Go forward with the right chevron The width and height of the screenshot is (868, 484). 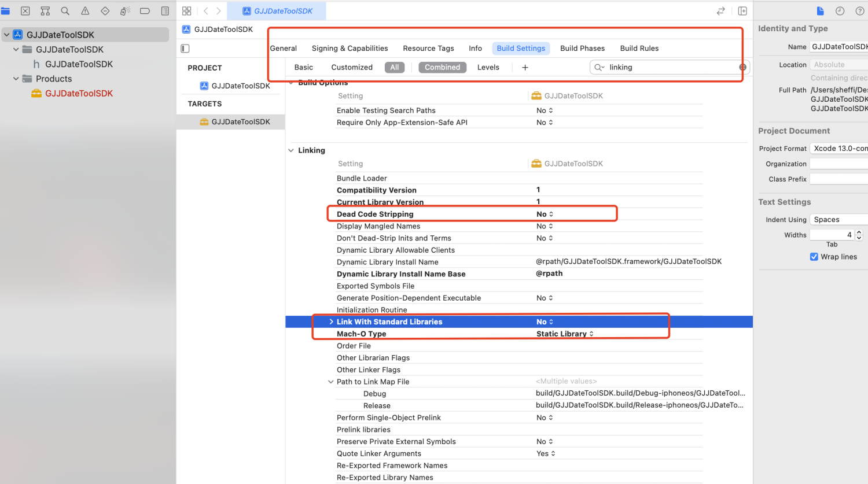pos(219,11)
